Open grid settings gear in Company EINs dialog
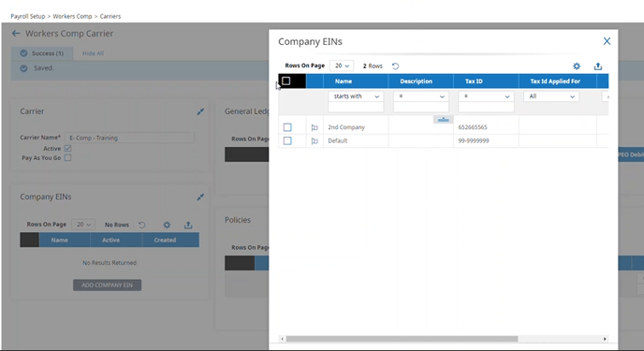 (x=577, y=66)
